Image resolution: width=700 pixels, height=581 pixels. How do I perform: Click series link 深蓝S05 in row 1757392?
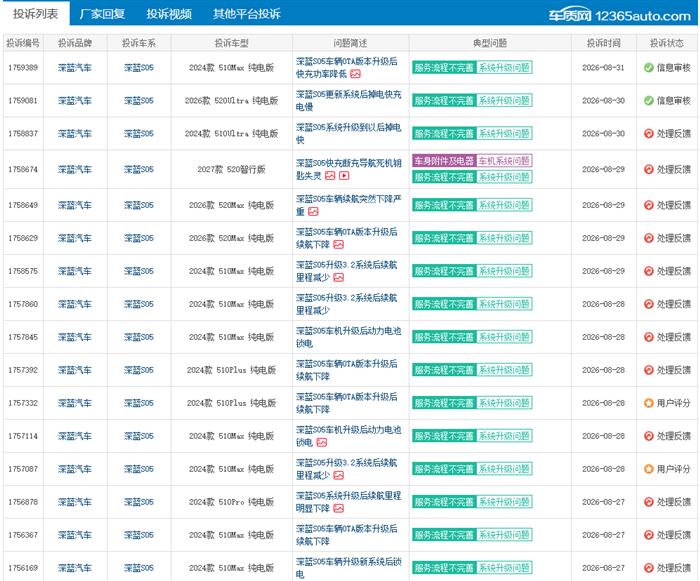(139, 370)
